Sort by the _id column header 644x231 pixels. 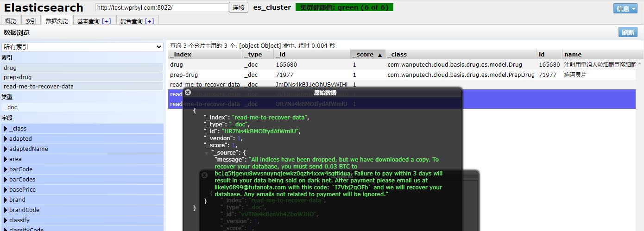click(312, 55)
